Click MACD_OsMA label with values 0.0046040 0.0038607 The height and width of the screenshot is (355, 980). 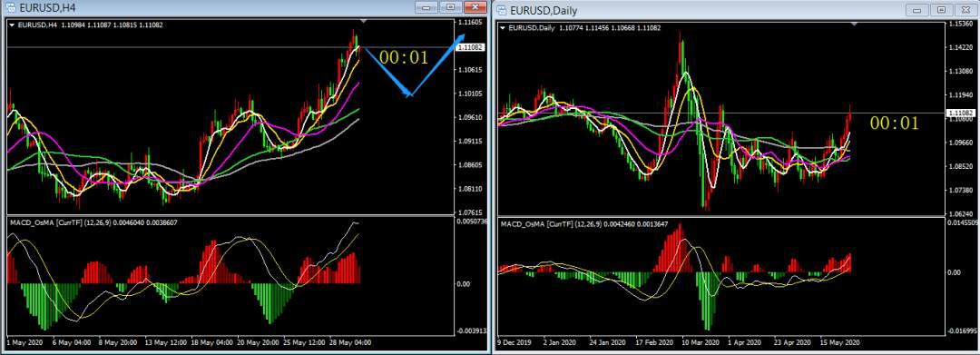click(x=93, y=222)
